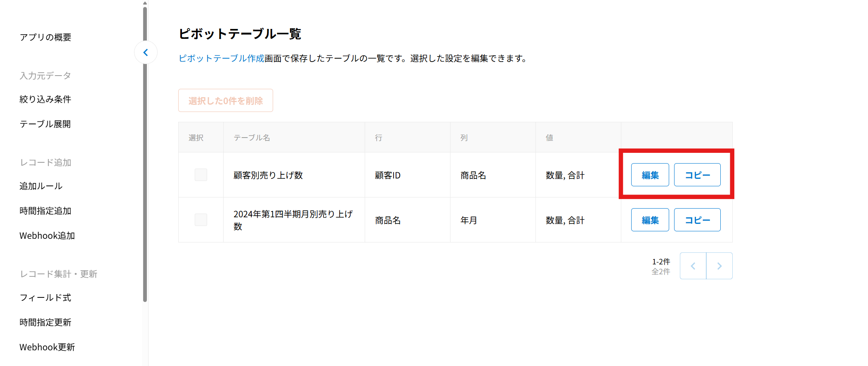Select the Webhook追加 menu item
Viewport: 868px width, 366px height.
[x=47, y=235]
